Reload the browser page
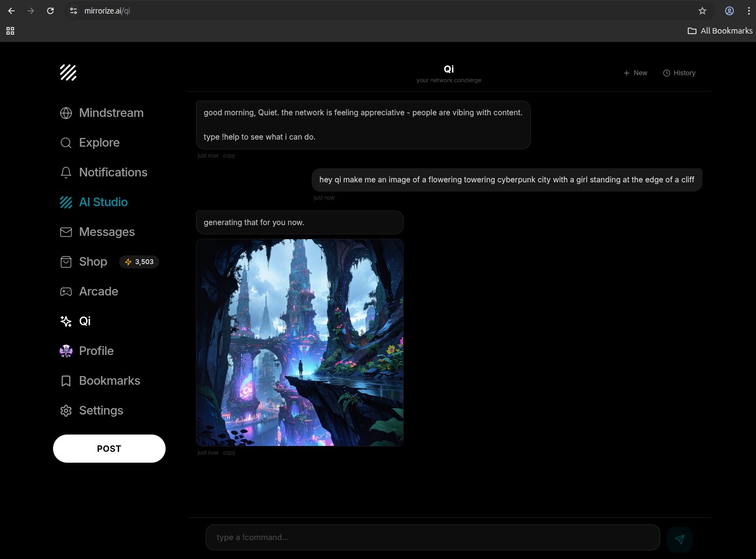Viewport: 756px width, 559px height. tap(50, 11)
